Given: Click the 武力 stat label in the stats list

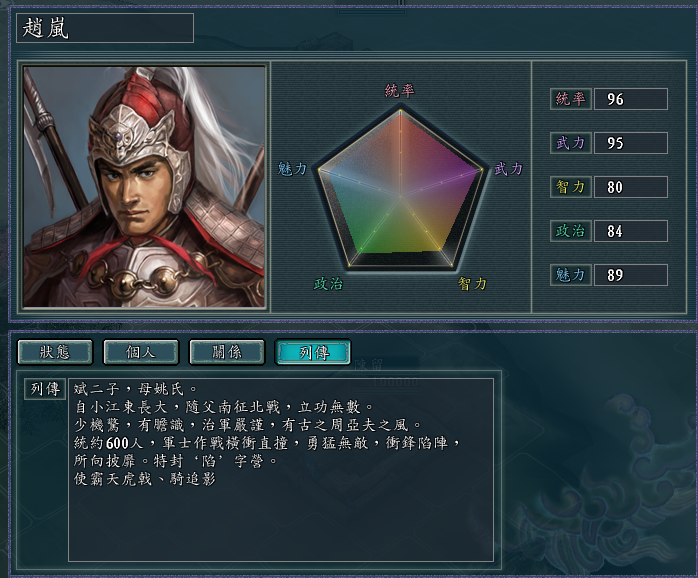Looking at the screenshot, I should pos(570,143).
